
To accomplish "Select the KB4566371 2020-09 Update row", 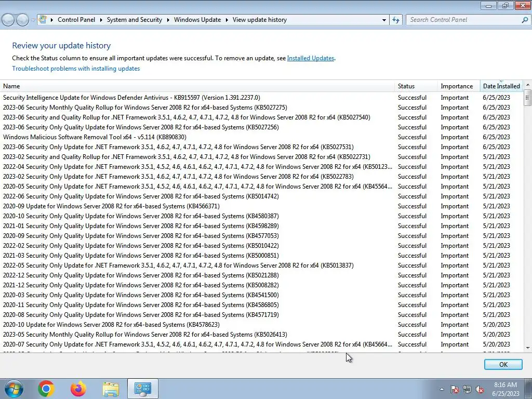I will [x=261, y=206].
